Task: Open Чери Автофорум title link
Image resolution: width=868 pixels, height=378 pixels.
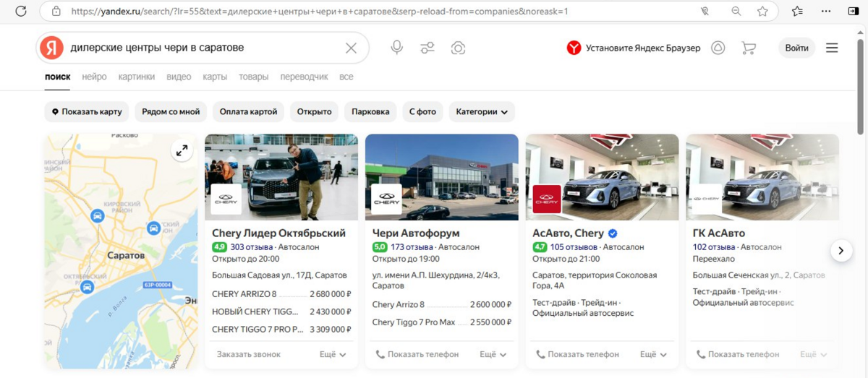Action: tap(416, 233)
